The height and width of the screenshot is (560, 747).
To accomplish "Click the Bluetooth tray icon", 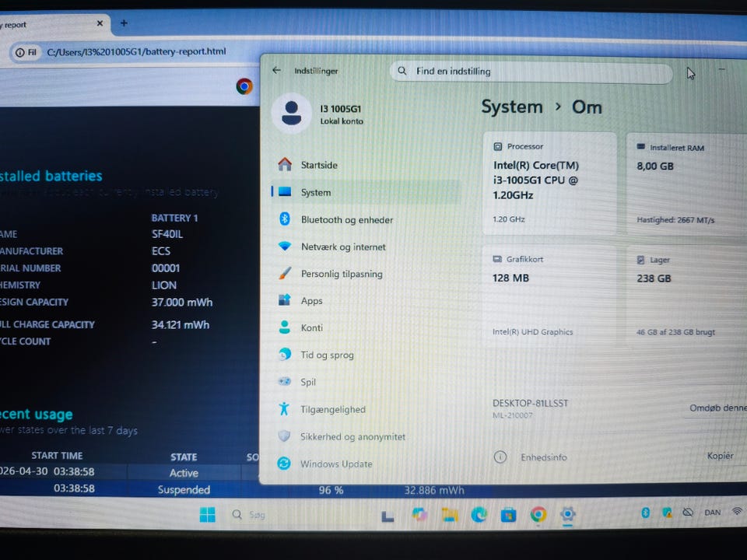I will pyautogui.click(x=646, y=513).
